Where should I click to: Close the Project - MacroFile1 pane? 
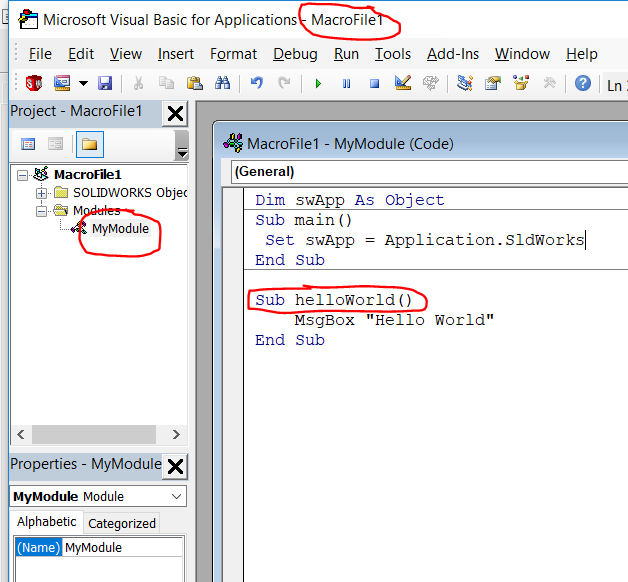(175, 114)
